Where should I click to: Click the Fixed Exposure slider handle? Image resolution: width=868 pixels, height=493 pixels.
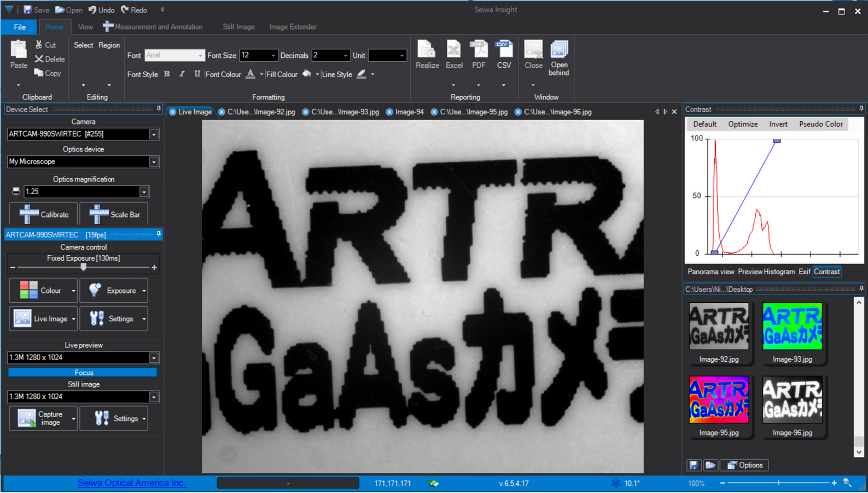coord(83,267)
